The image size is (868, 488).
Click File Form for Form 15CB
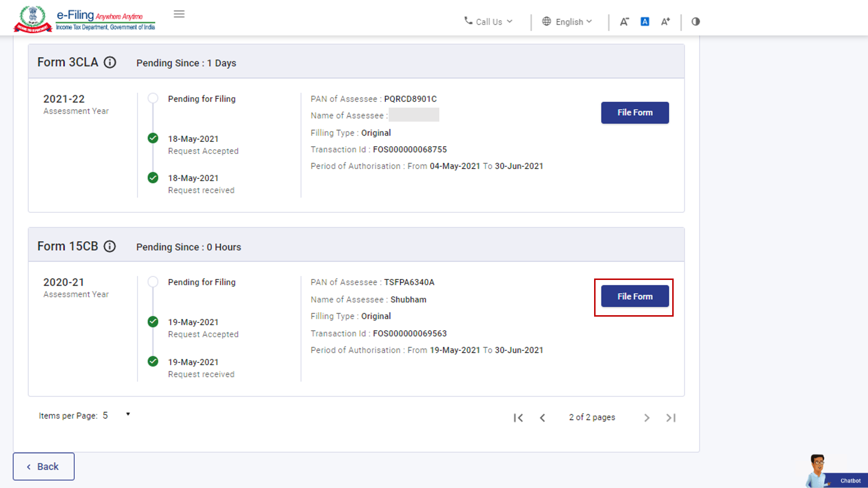tap(635, 296)
